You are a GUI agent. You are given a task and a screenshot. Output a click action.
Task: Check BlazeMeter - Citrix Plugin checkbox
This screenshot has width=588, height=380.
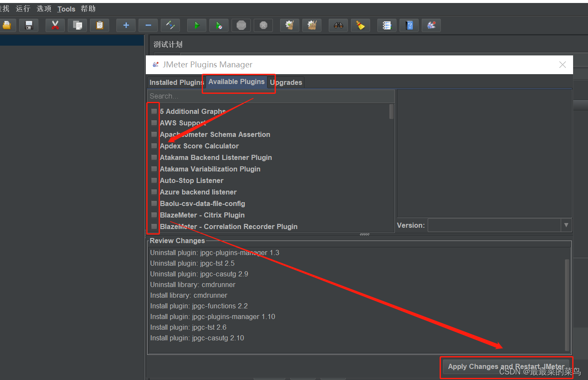coord(154,215)
